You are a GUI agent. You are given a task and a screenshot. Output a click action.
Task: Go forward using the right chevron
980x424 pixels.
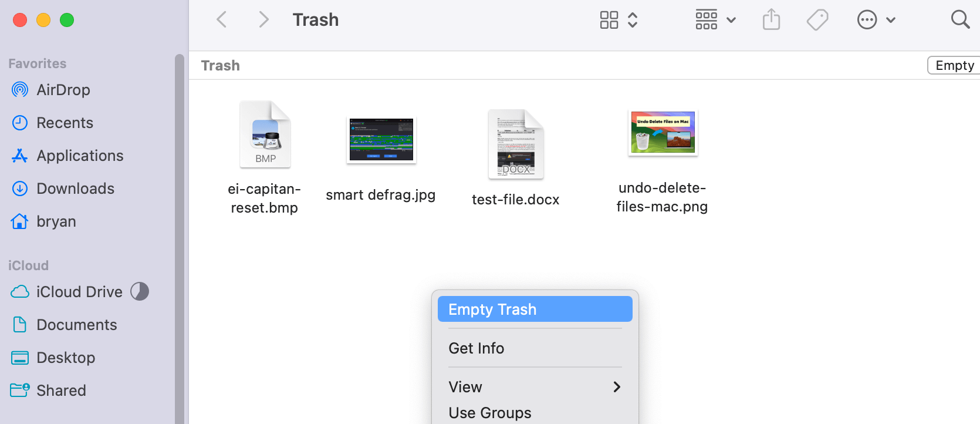pyautogui.click(x=263, y=20)
